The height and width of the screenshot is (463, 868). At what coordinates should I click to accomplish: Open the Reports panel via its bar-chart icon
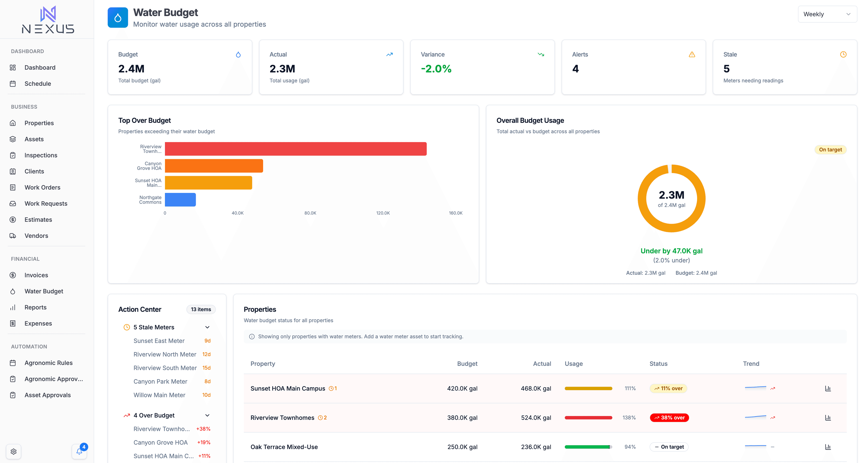click(x=13, y=307)
